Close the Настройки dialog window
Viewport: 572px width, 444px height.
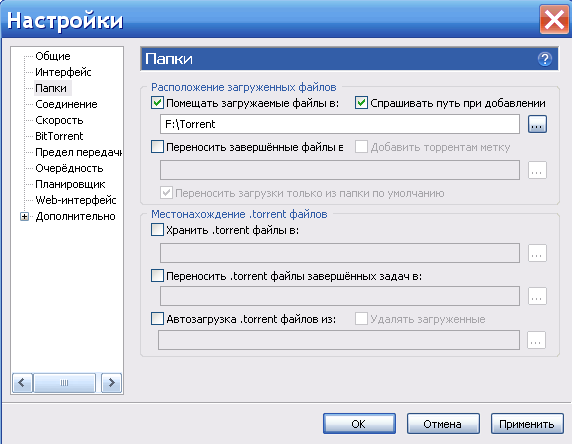coord(554,19)
